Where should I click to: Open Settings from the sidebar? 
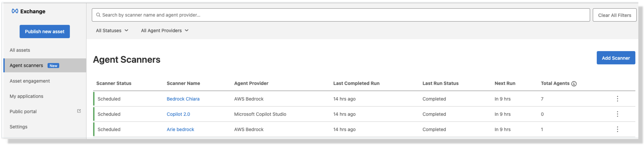point(18,127)
